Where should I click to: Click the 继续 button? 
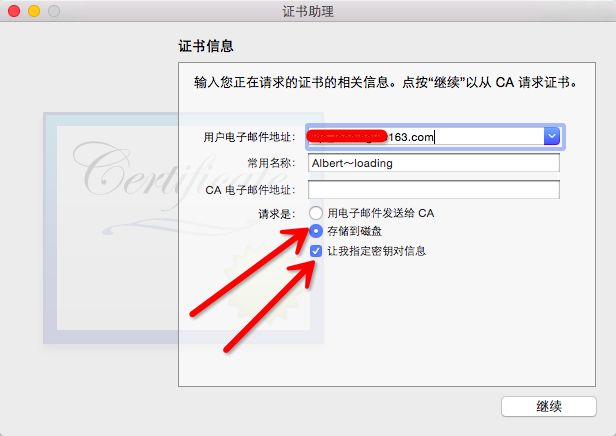(x=549, y=406)
